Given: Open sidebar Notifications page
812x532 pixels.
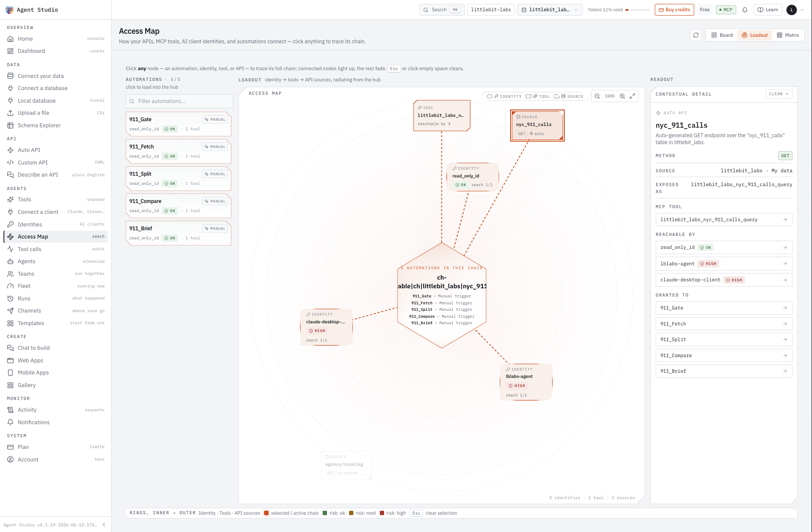Looking at the screenshot, I should [55, 422].
